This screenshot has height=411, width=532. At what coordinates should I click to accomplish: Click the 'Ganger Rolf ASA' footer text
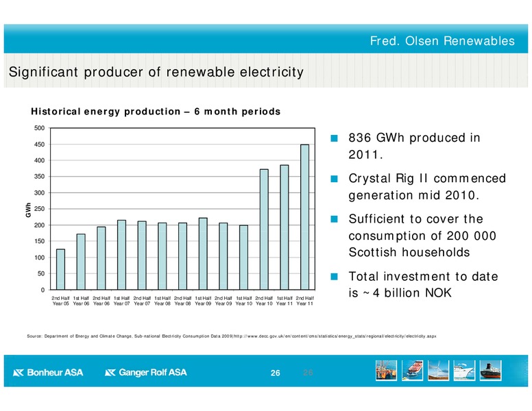click(153, 373)
